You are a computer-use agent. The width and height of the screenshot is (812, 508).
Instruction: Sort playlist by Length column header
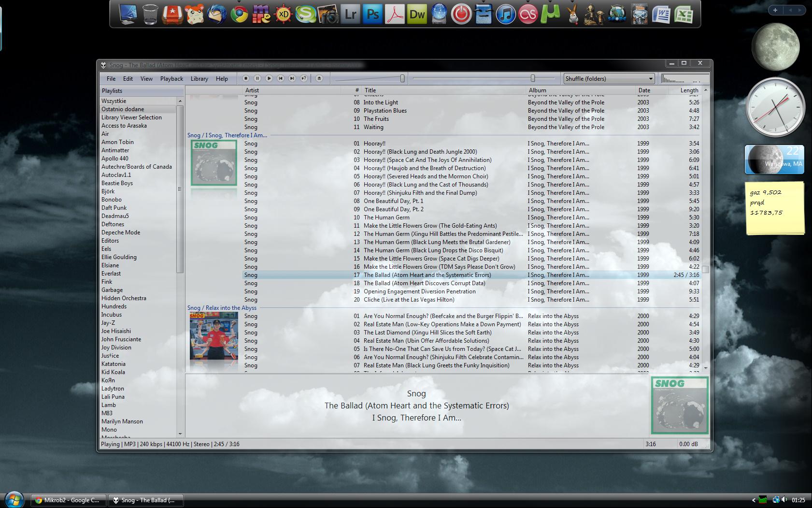tap(684, 90)
